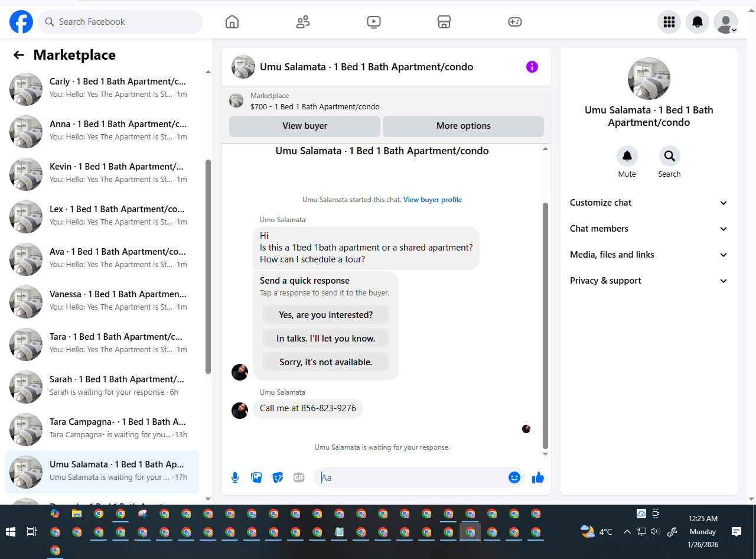Open the account profile avatar menu
The width and height of the screenshot is (756, 559).
coord(726,22)
